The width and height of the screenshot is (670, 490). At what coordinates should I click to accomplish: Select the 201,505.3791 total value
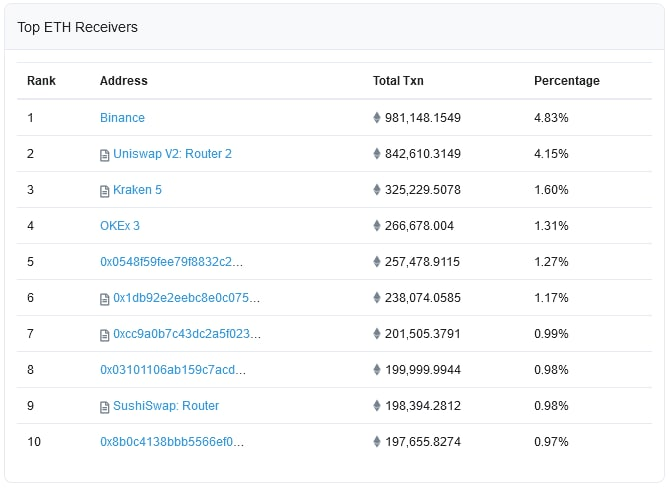click(423, 334)
